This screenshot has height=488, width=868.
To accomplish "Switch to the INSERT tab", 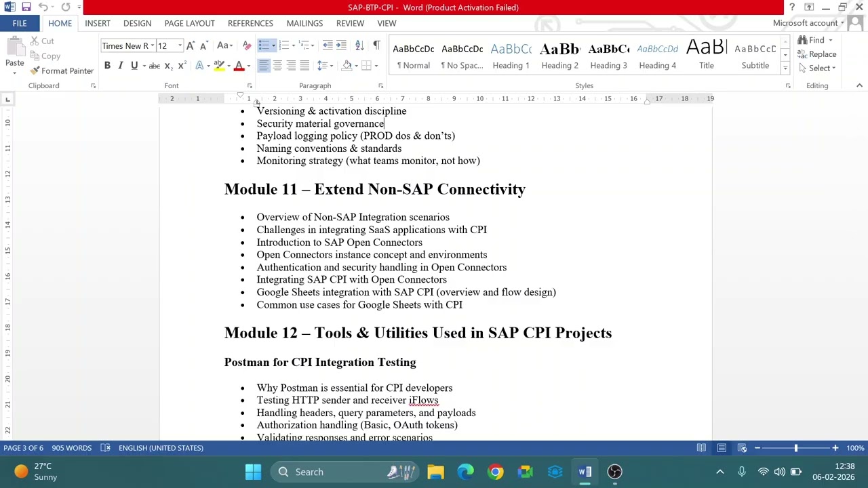I will click(x=98, y=23).
